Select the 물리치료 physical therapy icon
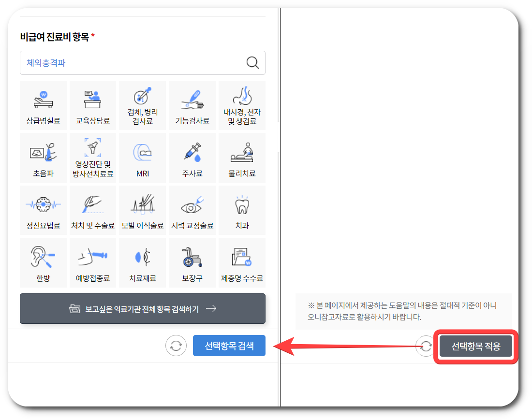 point(241,158)
